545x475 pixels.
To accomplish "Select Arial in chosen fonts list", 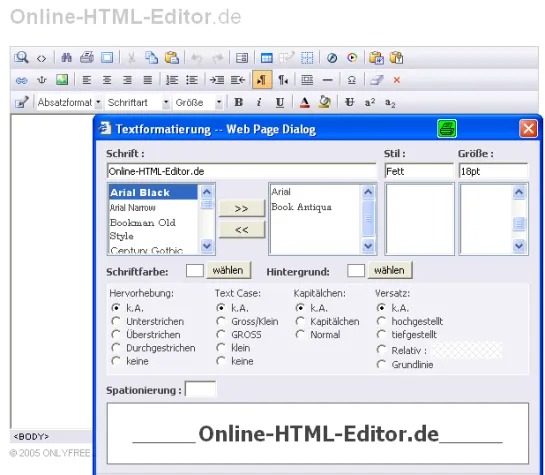I will (x=315, y=192).
